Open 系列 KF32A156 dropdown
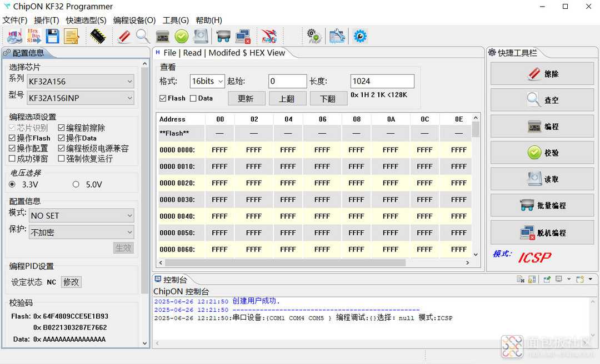 pyautogui.click(x=81, y=82)
